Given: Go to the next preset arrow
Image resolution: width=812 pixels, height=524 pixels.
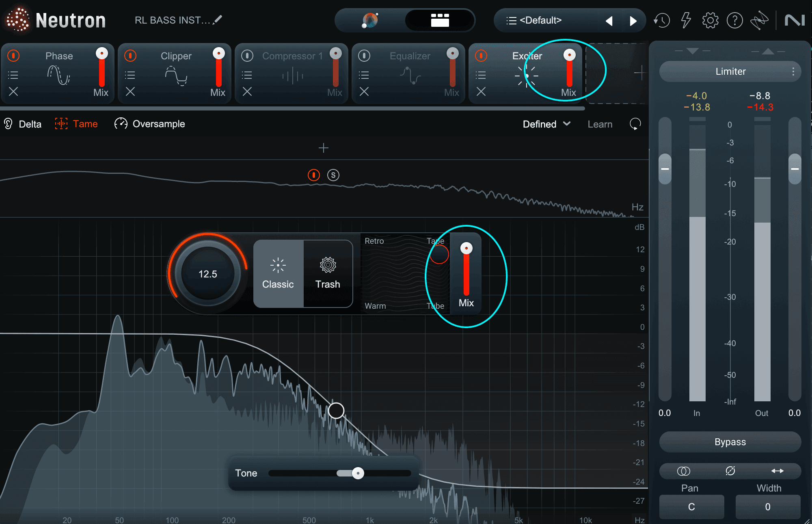Looking at the screenshot, I should [633, 21].
